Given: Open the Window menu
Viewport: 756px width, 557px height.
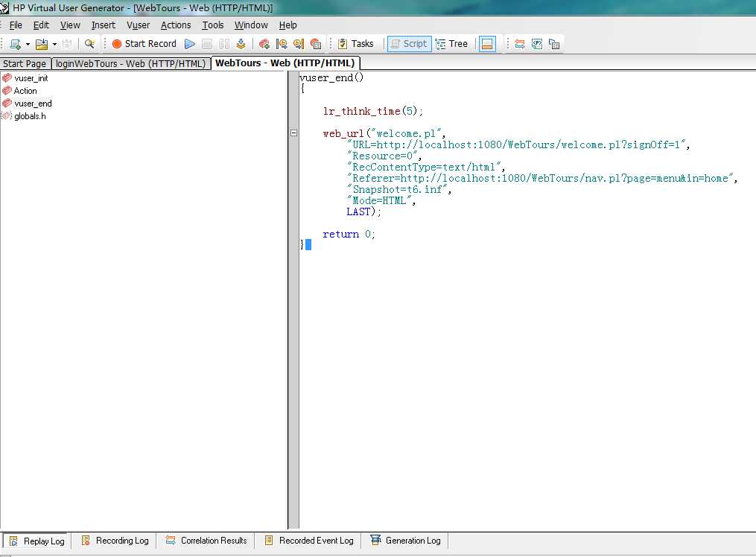Looking at the screenshot, I should click(251, 25).
